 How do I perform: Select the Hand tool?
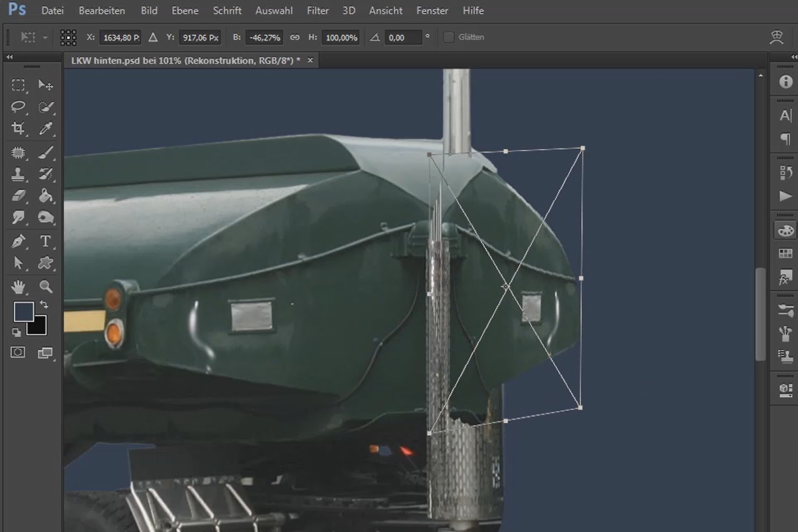point(18,287)
